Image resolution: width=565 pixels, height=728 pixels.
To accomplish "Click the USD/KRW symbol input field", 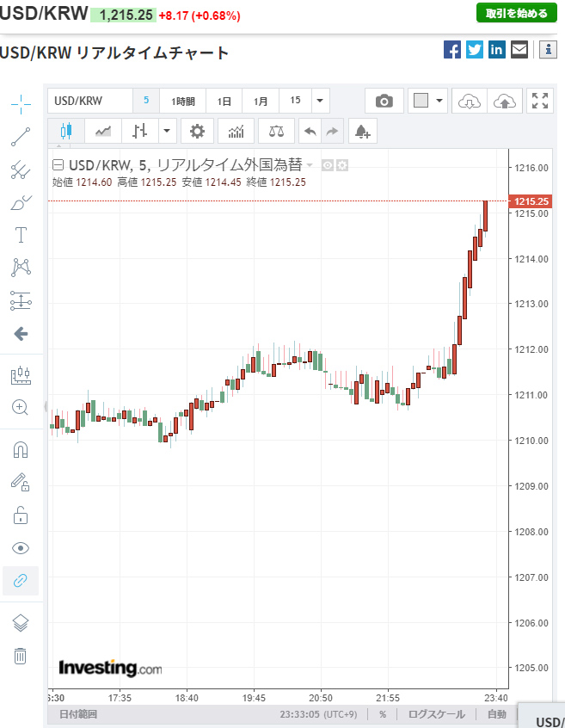I will tap(89, 101).
